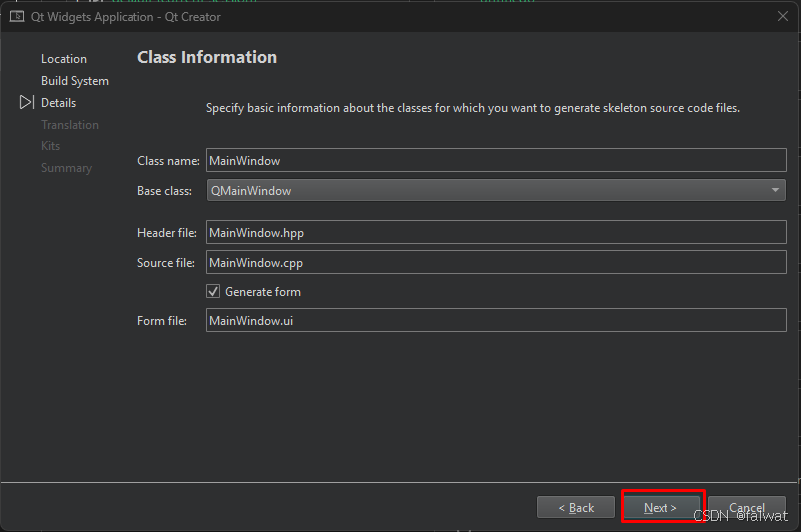Click the Form file label
The height and width of the screenshot is (532, 801).
click(162, 321)
